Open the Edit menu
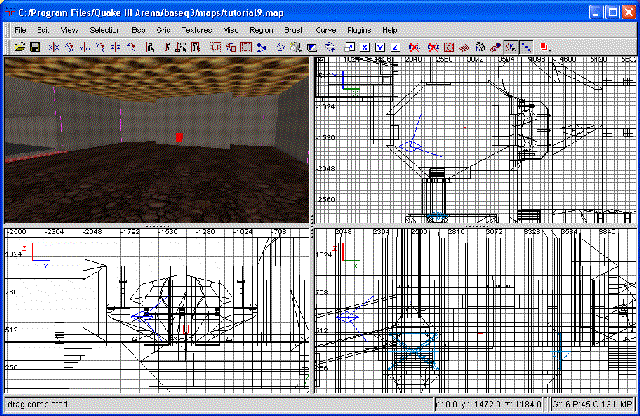640x416 pixels. [x=43, y=30]
